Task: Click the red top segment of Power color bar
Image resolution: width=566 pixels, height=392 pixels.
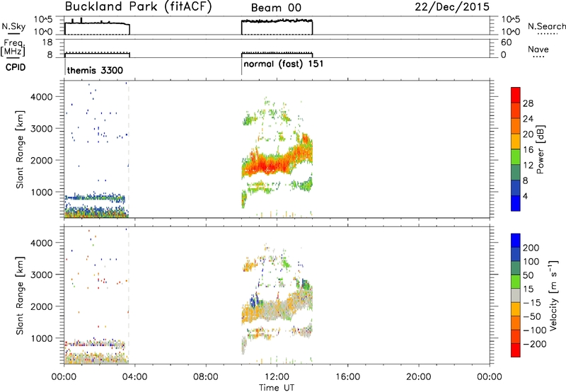Action: tap(516, 95)
